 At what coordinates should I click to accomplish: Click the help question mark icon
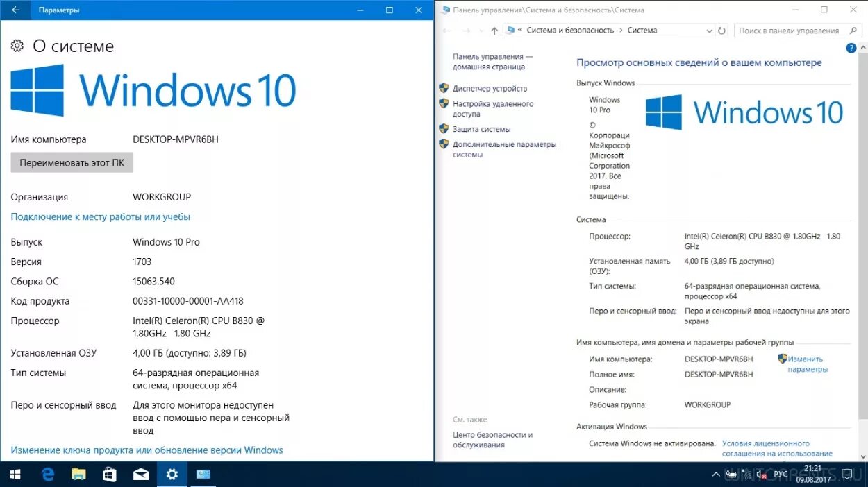(851, 48)
